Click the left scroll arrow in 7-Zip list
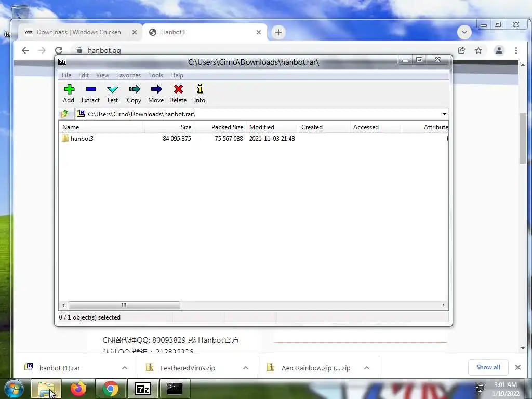The width and height of the screenshot is (532, 399). click(63, 305)
